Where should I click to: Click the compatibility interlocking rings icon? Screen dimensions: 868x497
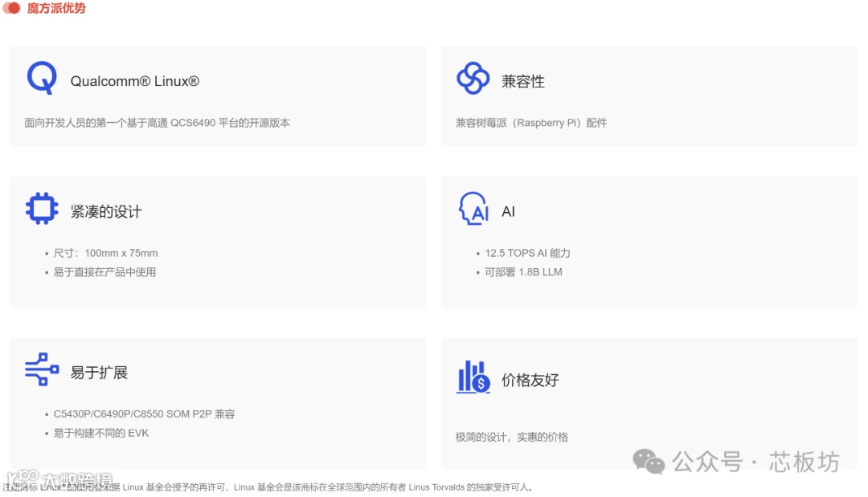click(x=473, y=78)
